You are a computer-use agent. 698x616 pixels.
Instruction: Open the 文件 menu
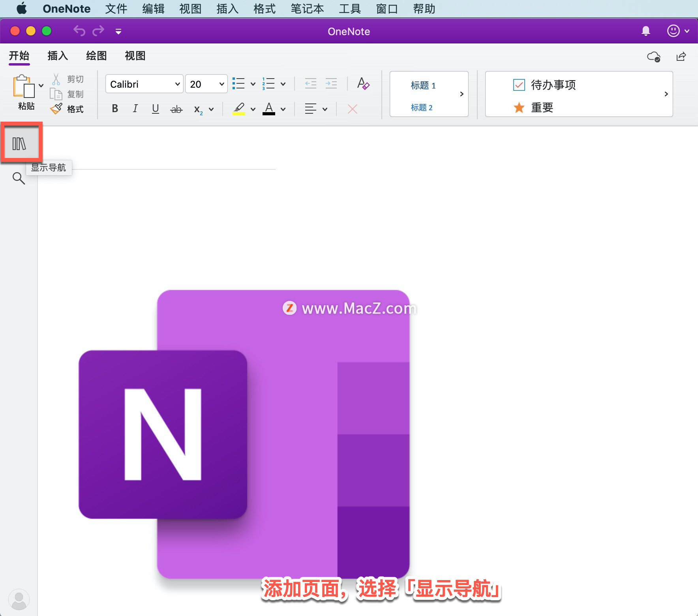coord(116,9)
